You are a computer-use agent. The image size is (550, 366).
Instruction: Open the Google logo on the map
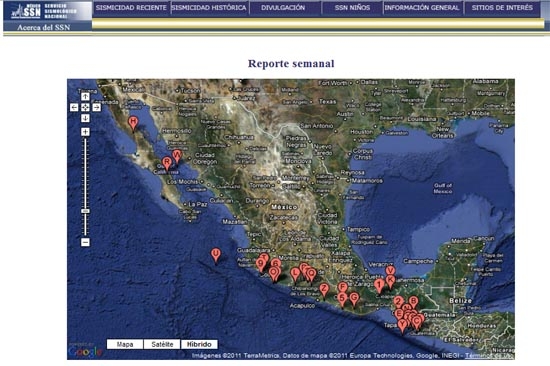85,352
